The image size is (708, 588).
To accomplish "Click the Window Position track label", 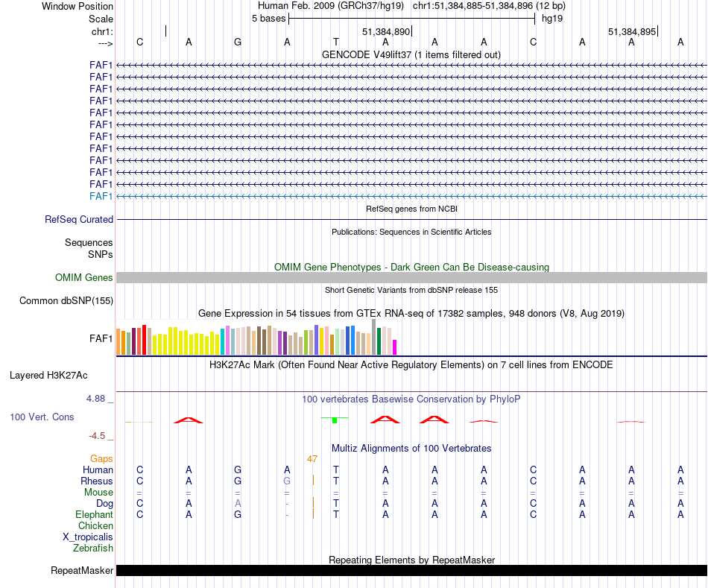I will [78, 6].
